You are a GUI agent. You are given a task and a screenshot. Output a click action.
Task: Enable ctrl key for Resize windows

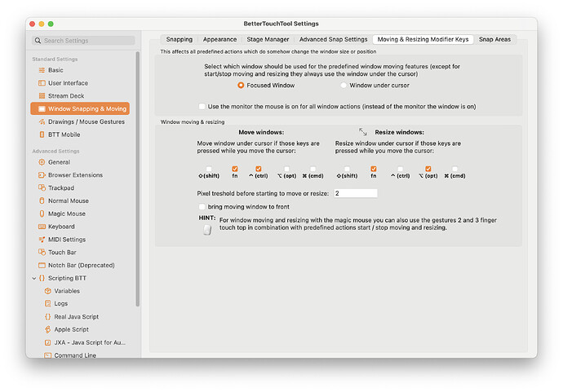pyautogui.click(x=401, y=169)
